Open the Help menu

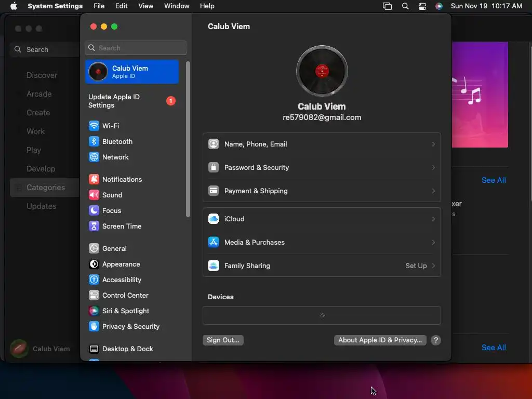click(x=207, y=6)
